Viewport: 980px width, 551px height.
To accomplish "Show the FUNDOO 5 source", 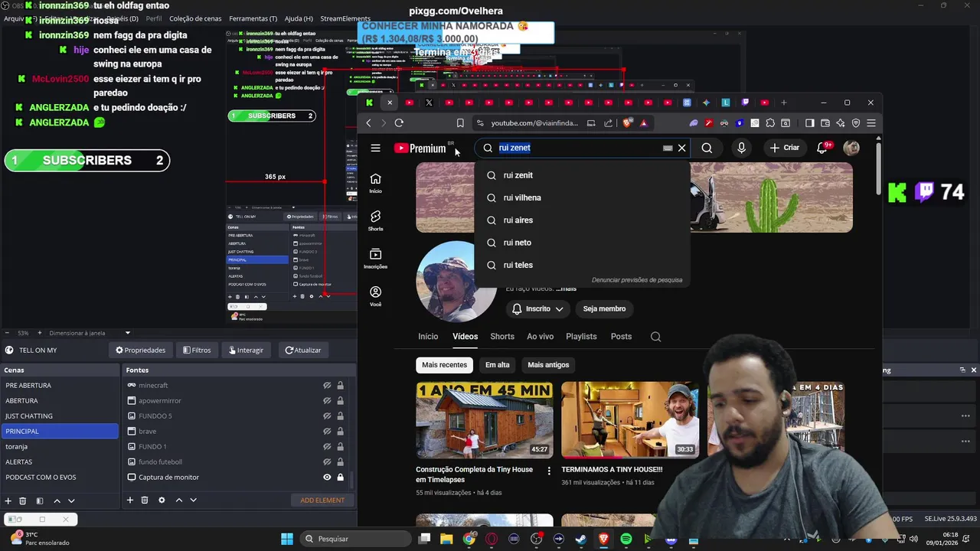I will point(327,416).
